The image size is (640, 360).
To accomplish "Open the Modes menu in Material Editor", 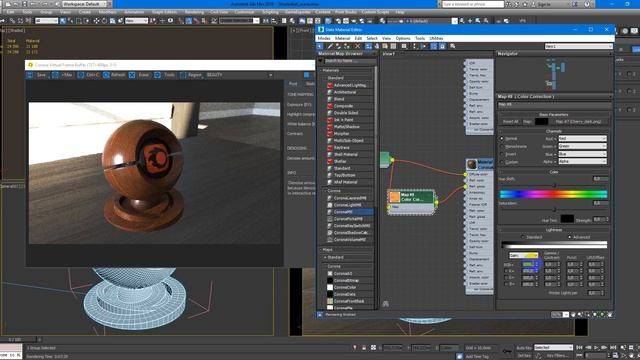I will pyautogui.click(x=324, y=38).
